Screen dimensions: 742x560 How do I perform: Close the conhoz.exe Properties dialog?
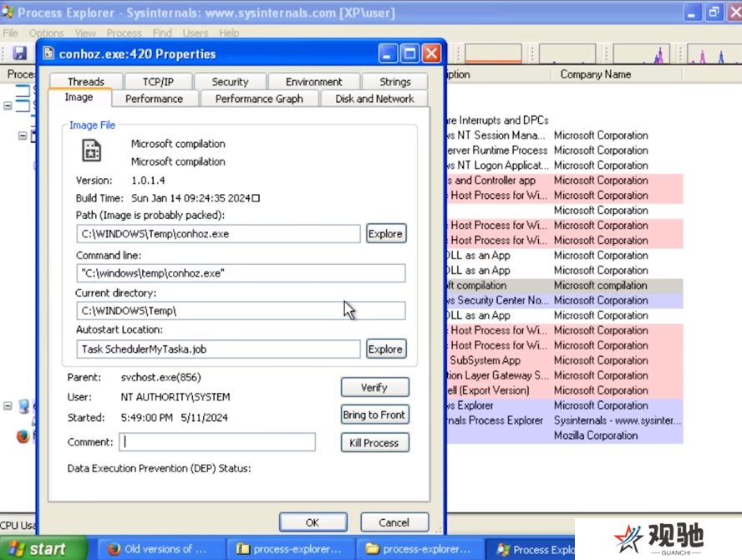click(431, 53)
